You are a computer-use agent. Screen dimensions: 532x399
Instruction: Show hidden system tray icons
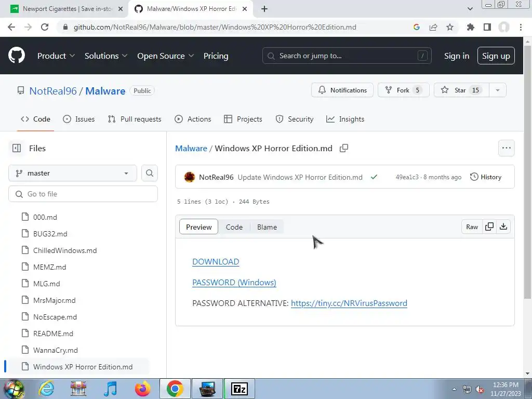pos(454,390)
